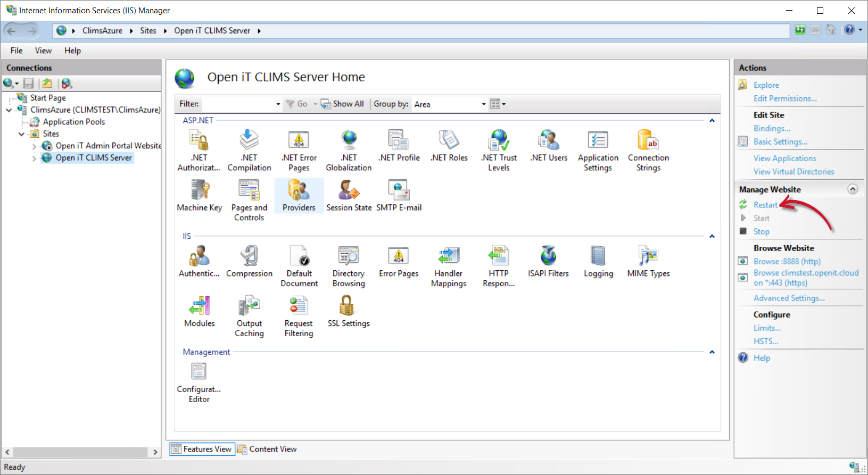This screenshot has width=868, height=475.
Task: Stop the website
Action: click(761, 231)
